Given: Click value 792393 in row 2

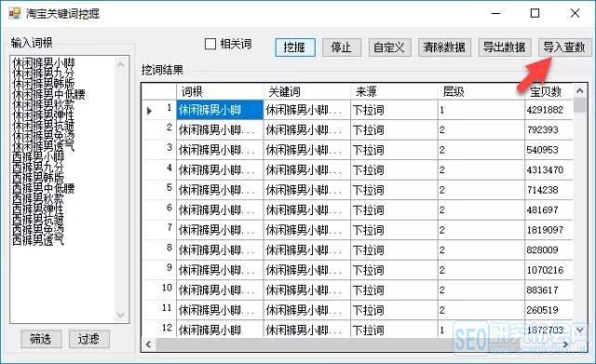Looking at the screenshot, I should click(x=542, y=130).
